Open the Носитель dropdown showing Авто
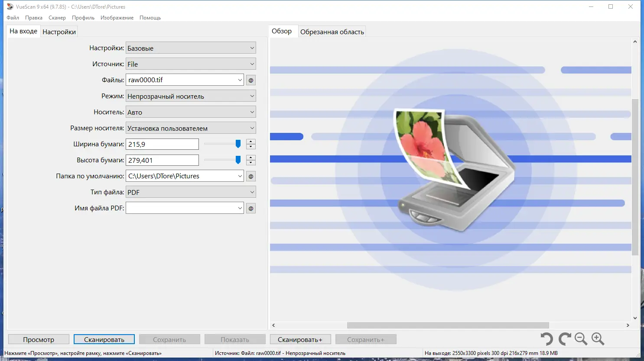Screen dimensions: 644x361 tap(191, 112)
